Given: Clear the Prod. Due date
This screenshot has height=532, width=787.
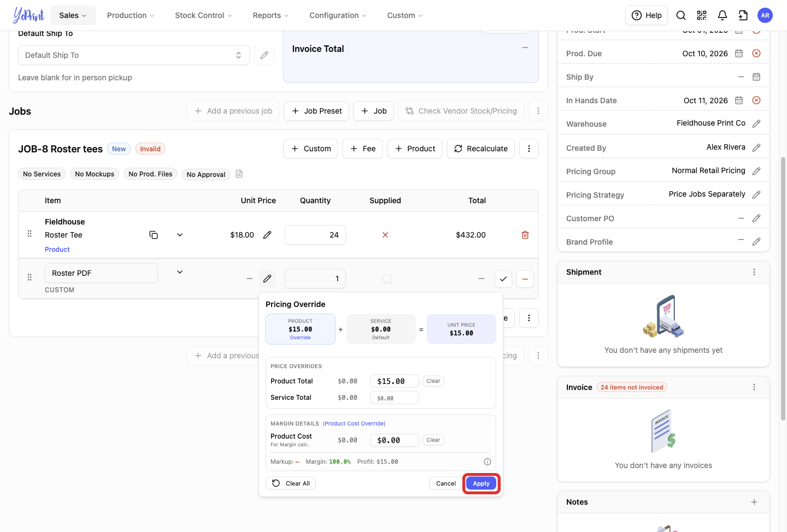Looking at the screenshot, I should click(756, 54).
